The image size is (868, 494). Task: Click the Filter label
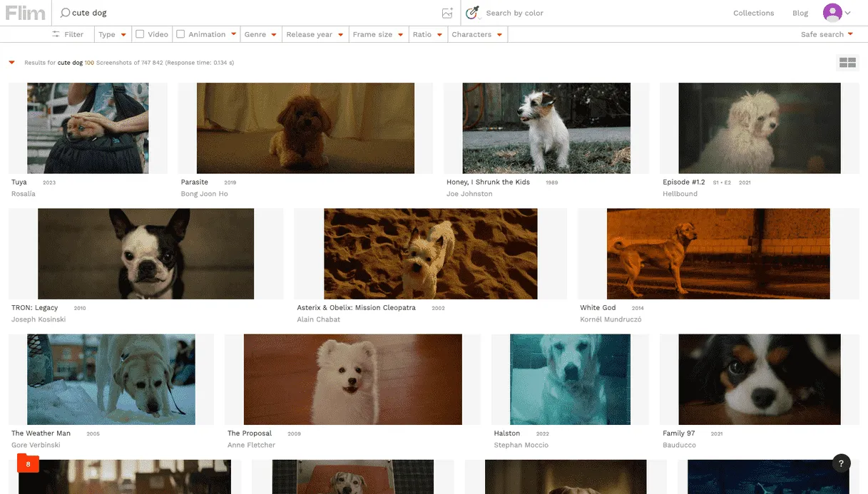pyautogui.click(x=74, y=34)
